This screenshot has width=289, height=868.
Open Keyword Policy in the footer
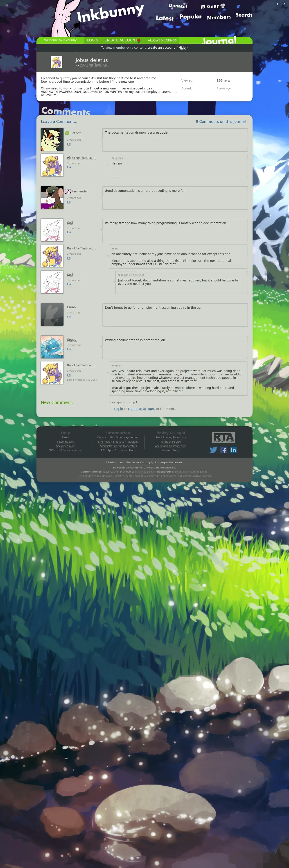(171, 450)
